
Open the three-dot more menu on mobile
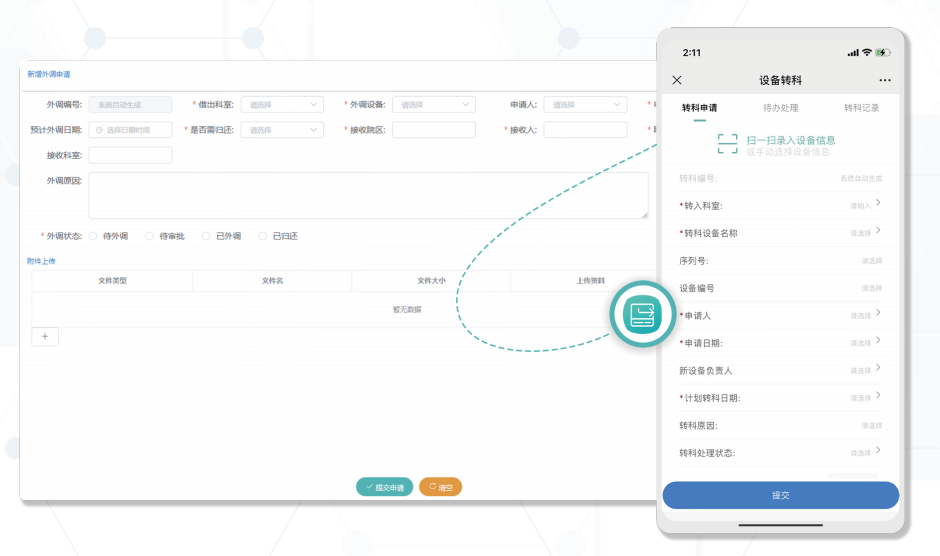(x=884, y=80)
